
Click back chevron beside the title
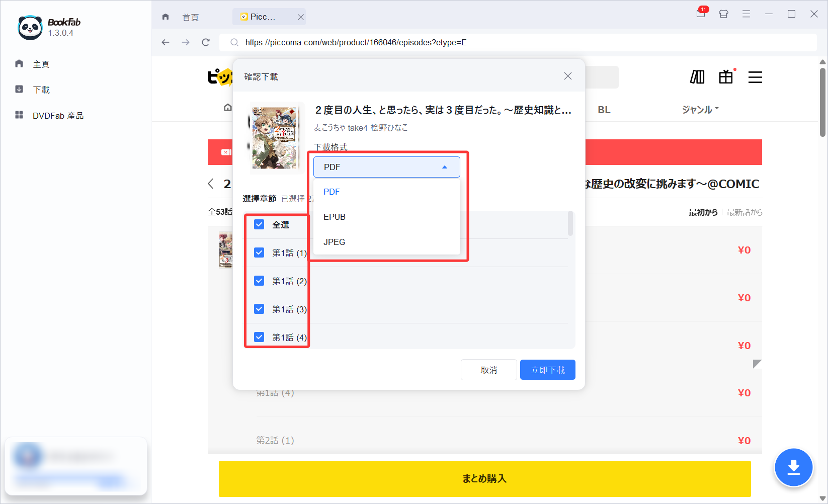(211, 184)
